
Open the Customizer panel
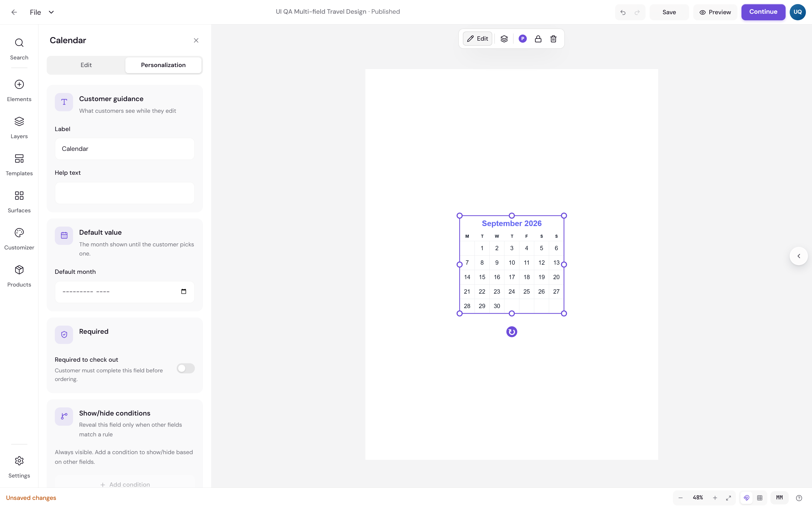19,239
